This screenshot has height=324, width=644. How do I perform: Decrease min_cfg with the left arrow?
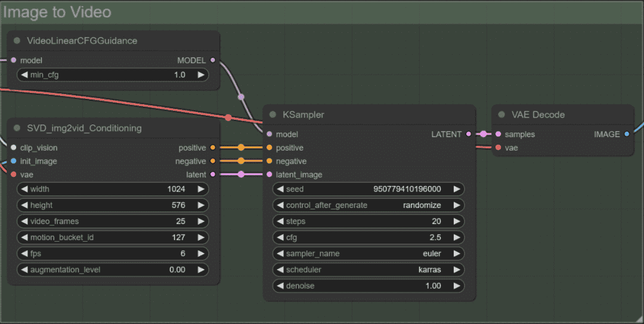[x=24, y=74]
